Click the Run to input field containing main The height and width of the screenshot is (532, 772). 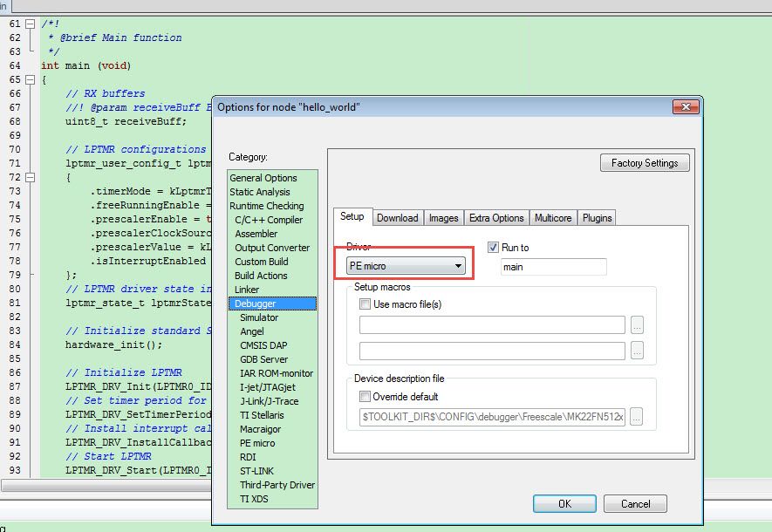click(x=553, y=267)
